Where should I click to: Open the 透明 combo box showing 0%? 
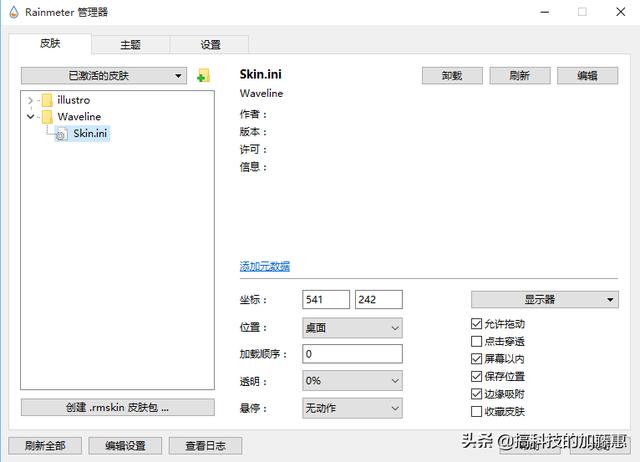(352, 381)
